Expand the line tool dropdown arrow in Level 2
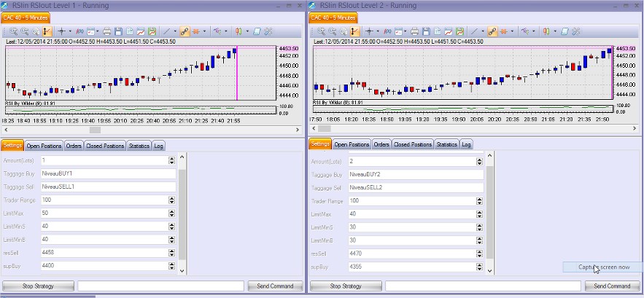The image size is (644, 298). (x=483, y=31)
